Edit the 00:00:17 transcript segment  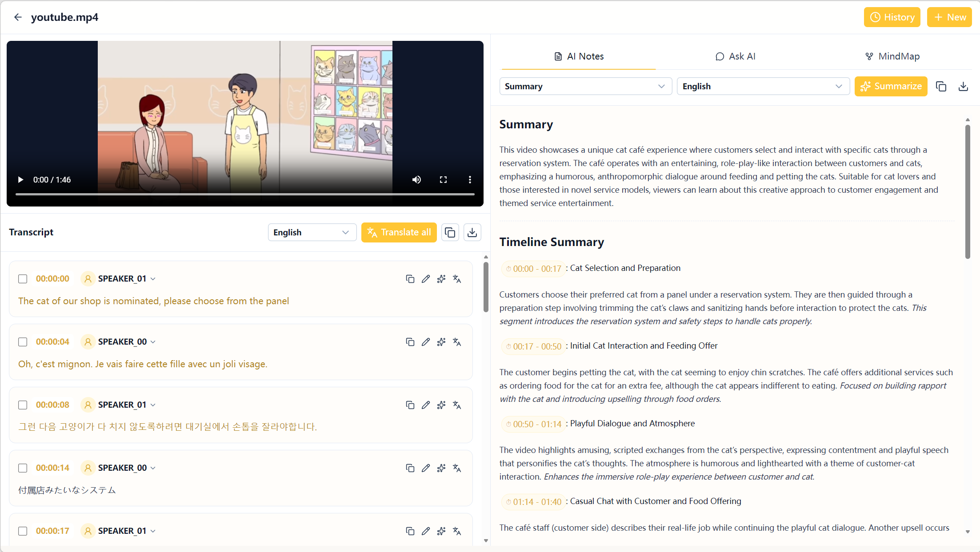point(426,531)
